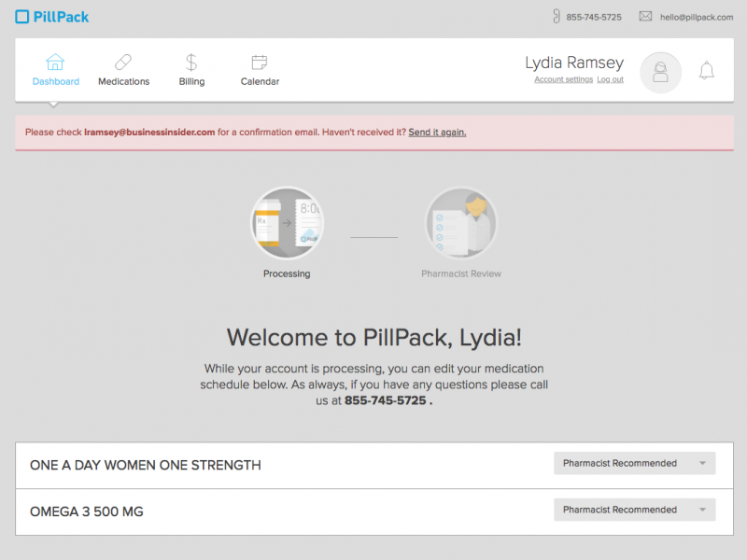Open schedule dropdown for One A Day Women

point(634,464)
